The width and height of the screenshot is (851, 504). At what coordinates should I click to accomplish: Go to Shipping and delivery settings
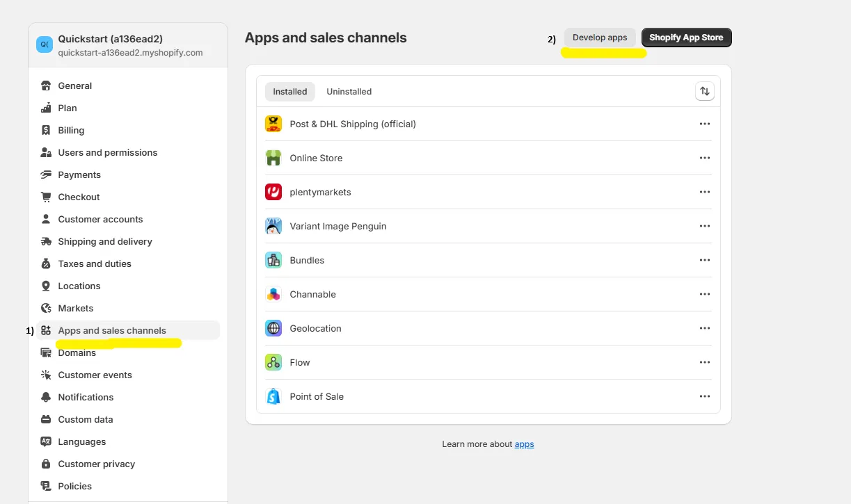pyautogui.click(x=128, y=241)
